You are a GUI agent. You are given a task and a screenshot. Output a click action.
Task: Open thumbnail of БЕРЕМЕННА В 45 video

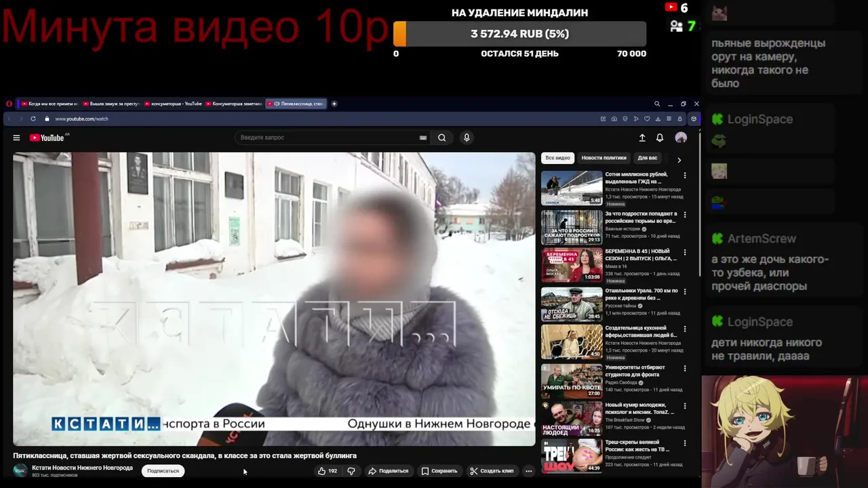coord(571,265)
